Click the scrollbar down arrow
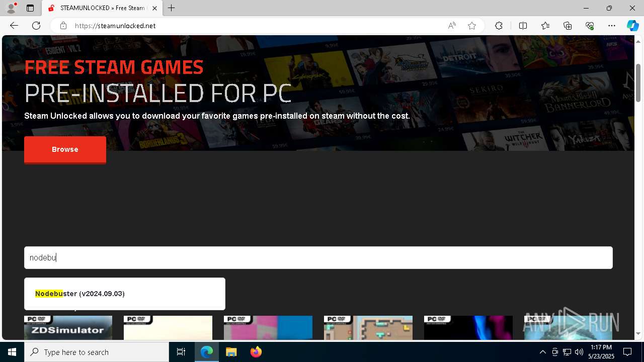The width and height of the screenshot is (644, 362). [638, 334]
